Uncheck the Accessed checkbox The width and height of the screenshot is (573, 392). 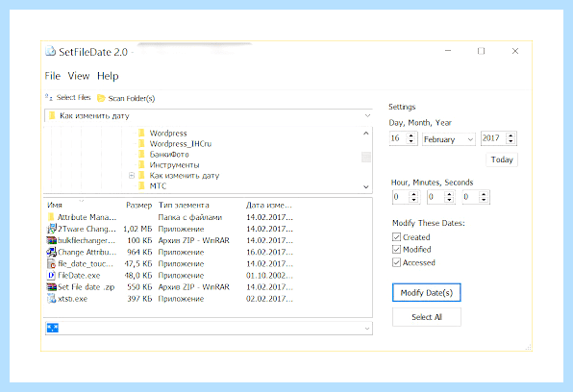click(x=396, y=262)
